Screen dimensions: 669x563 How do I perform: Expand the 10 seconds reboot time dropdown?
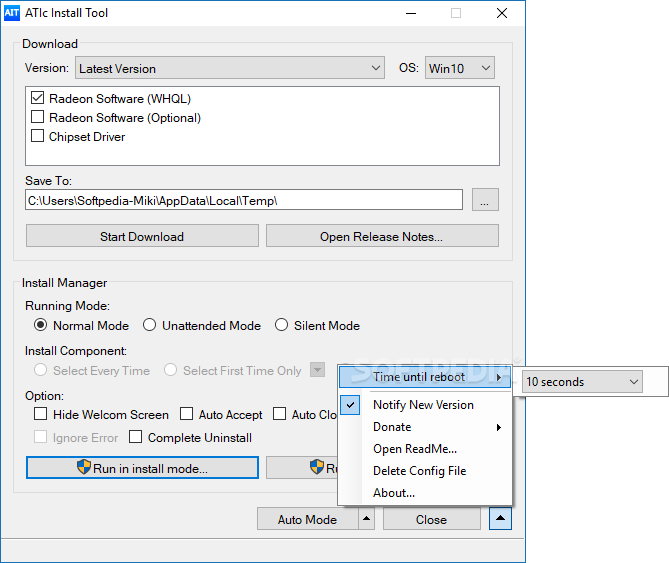[582, 382]
